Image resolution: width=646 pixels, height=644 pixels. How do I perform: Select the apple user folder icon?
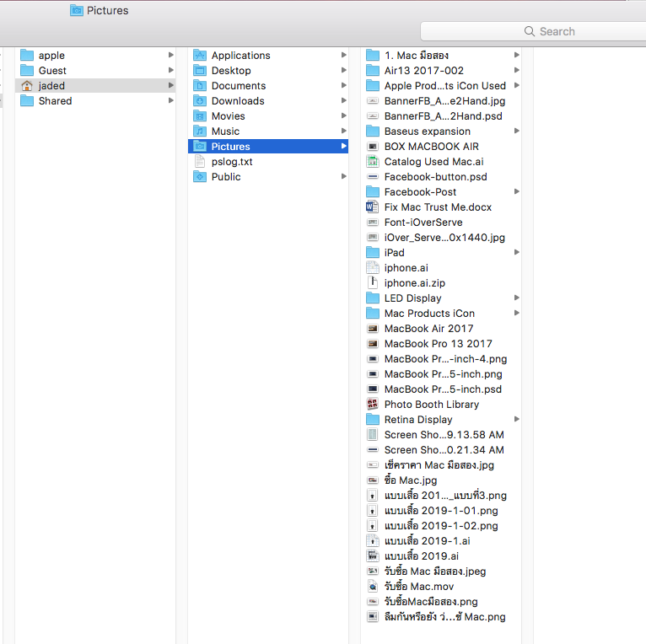(27, 55)
